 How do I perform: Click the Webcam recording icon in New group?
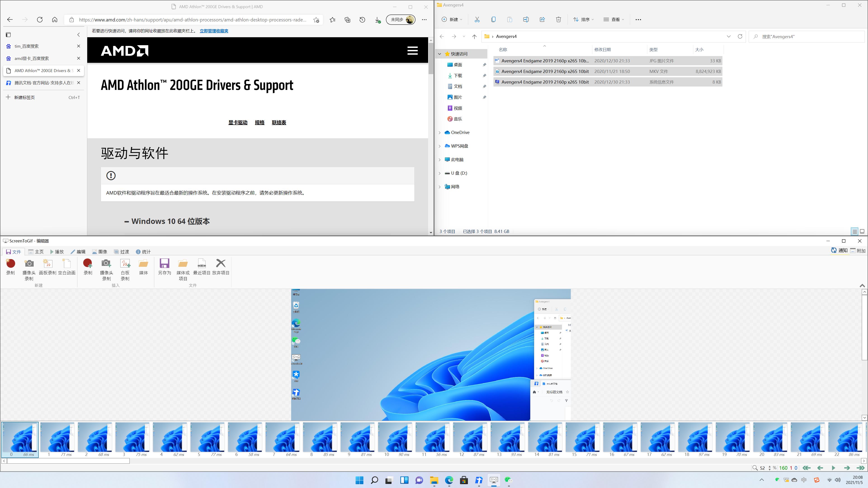coord(29,263)
